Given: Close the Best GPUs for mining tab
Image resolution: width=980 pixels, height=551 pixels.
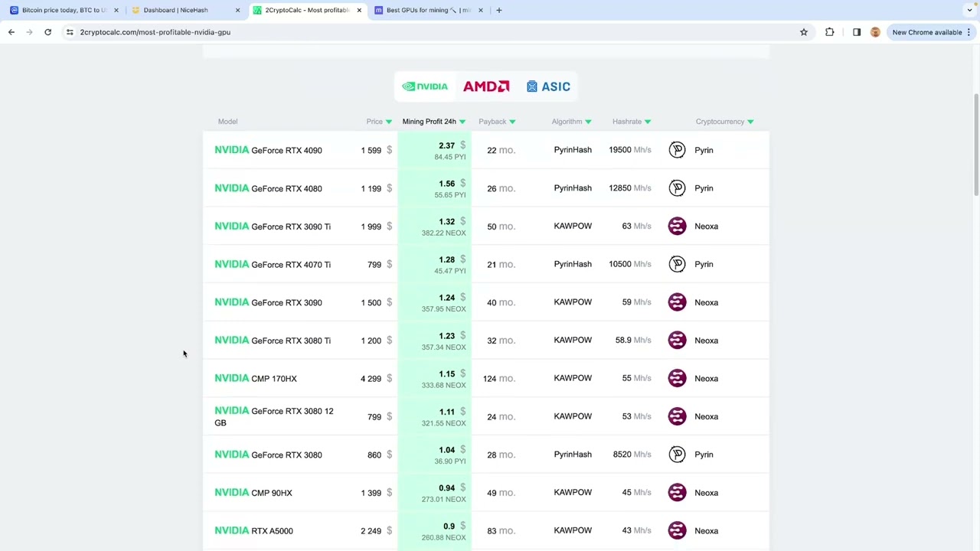Looking at the screenshot, I should tap(481, 10).
